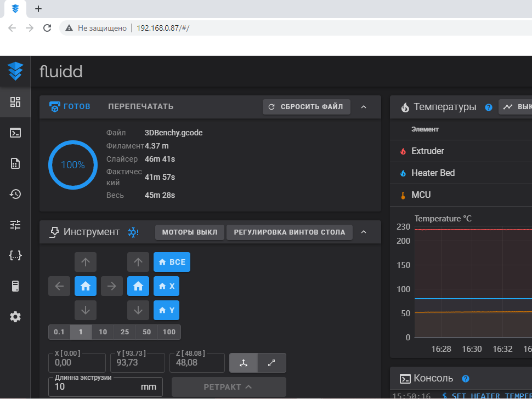The width and height of the screenshot is (532, 399).
Task: Open Settings gear in sidebar
Action: [15, 317]
